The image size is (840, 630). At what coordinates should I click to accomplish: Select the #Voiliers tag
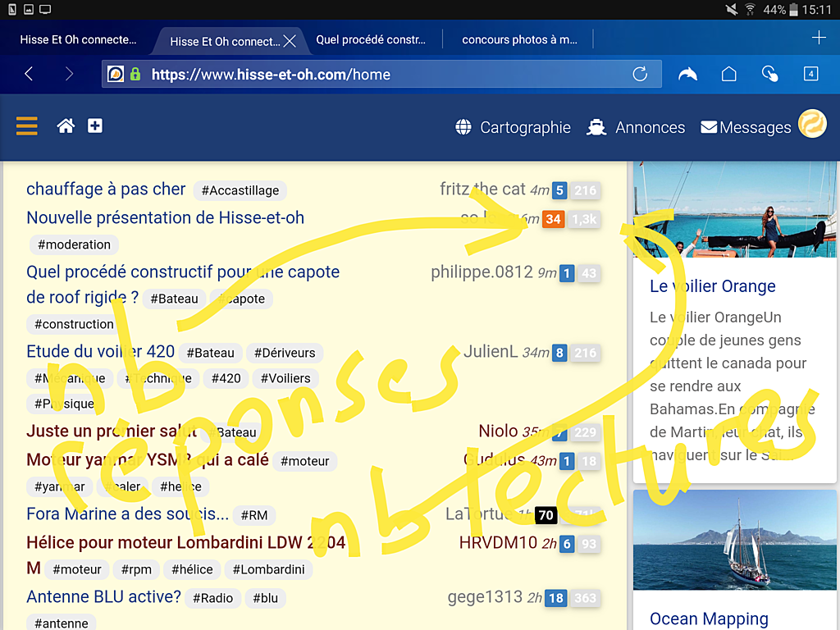[x=285, y=379]
